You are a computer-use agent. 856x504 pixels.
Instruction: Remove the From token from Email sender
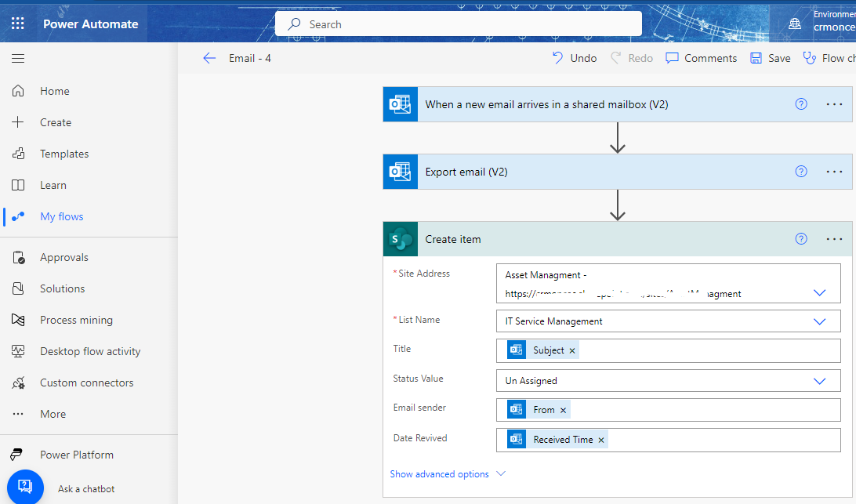point(563,410)
